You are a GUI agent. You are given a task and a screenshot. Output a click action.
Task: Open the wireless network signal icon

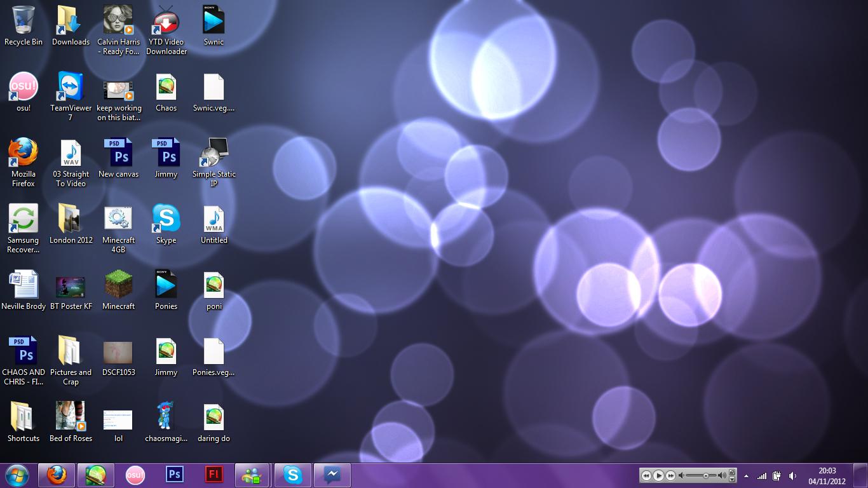(762, 476)
